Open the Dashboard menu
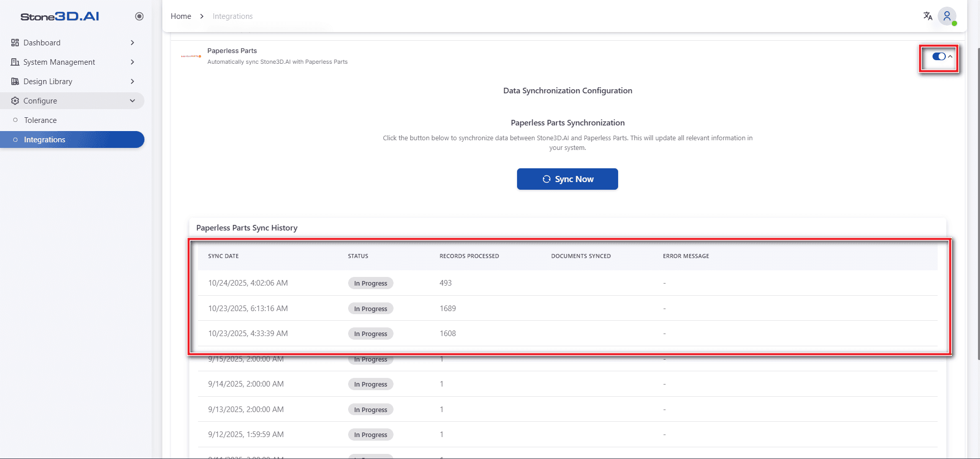The height and width of the screenshot is (459, 980). 72,43
